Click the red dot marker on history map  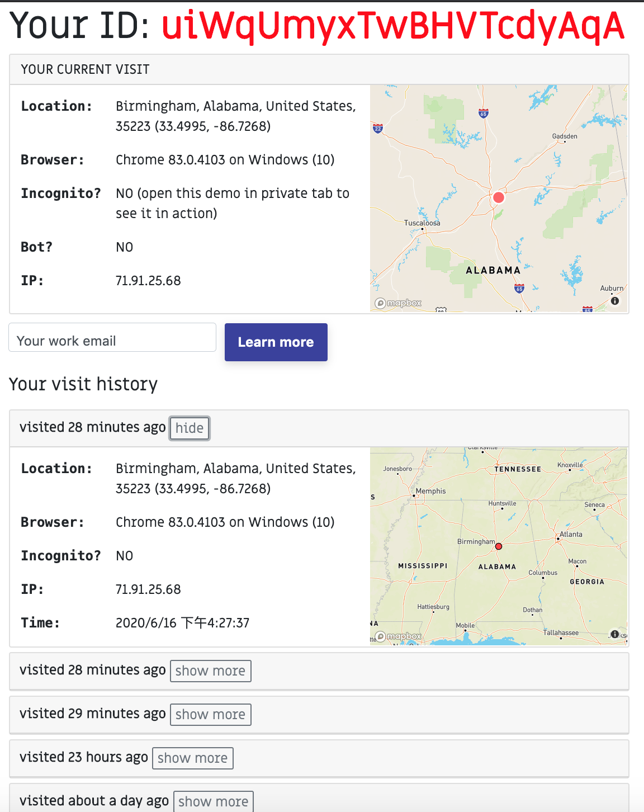point(499,546)
